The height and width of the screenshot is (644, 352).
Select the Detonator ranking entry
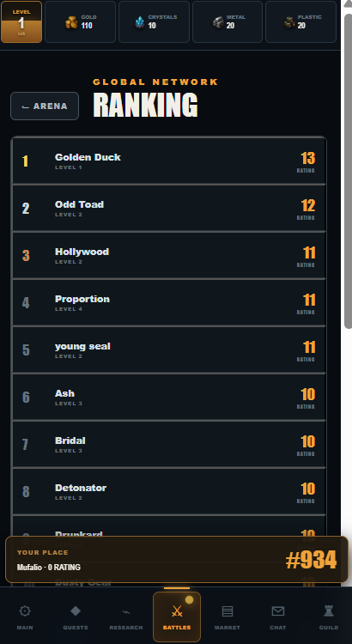click(x=169, y=492)
